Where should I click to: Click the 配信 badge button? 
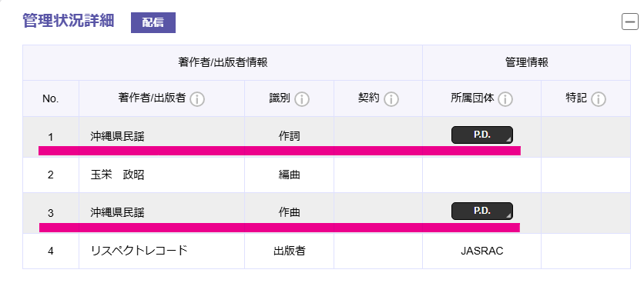[x=153, y=22]
